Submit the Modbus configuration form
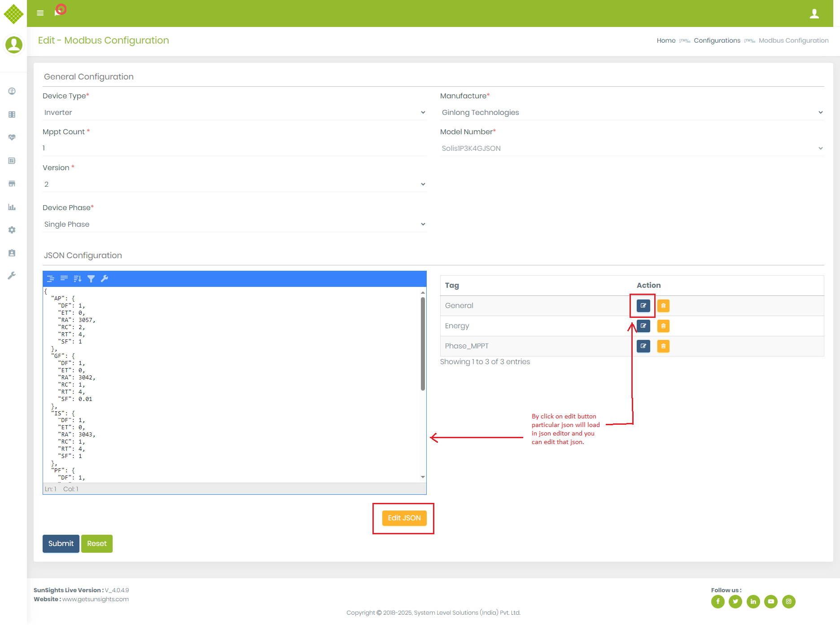Image resolution: width=840 pixels, height=625 pixels. 61,543
